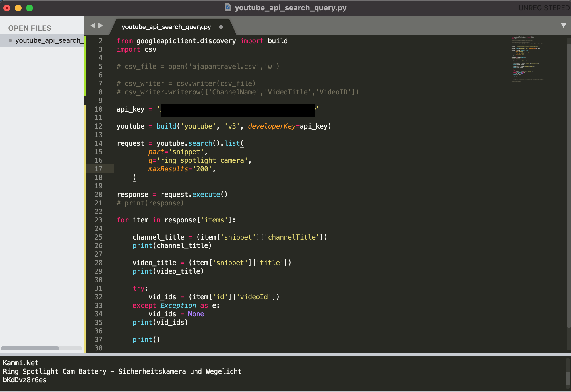Click the back tab navigation arrow
This screenshot has height=392, width=571.
tap(93, 26)
